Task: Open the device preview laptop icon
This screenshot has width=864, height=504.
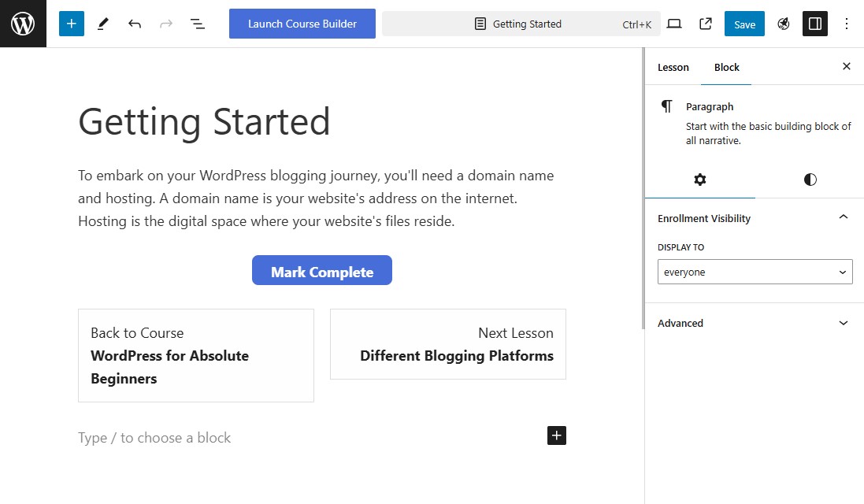Action: pyautogui.click(x=674, y=24)
